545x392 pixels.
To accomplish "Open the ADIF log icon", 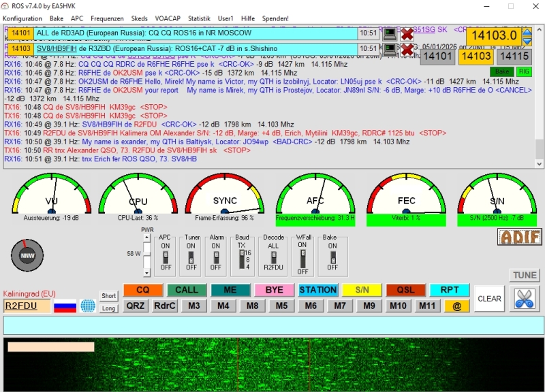I will (x=520, y=237).
